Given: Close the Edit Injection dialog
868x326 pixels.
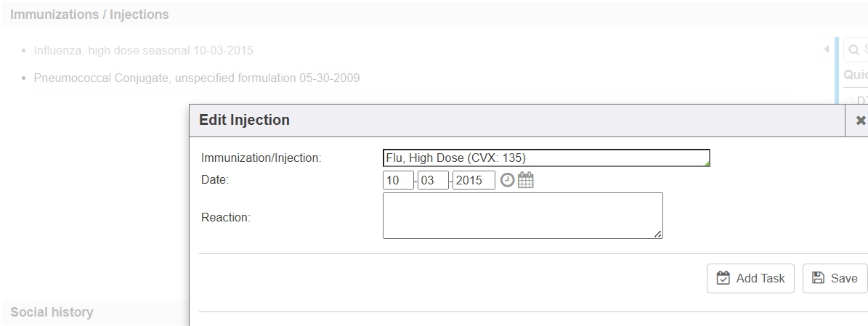Looking at the screenshot, I should [861, 121].
